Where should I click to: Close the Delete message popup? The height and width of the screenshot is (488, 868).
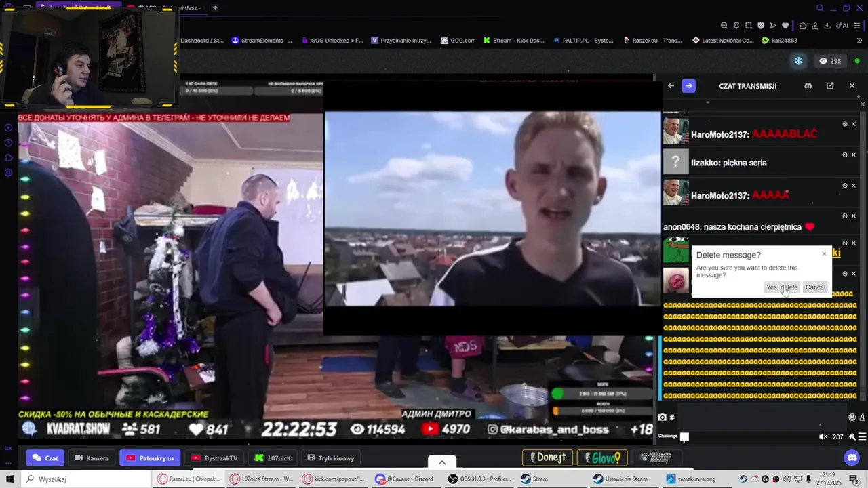(825, 254)
